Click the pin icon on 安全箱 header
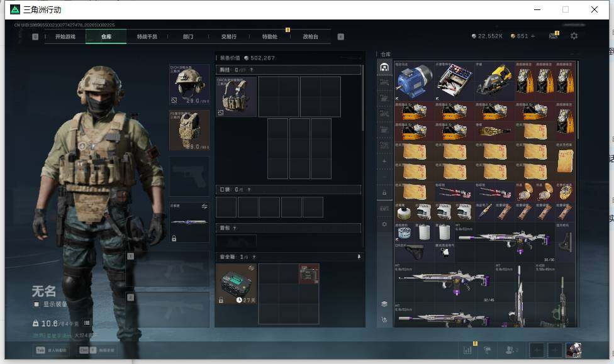This screenshot has height=364, width=614. click(x=359, y=256)
